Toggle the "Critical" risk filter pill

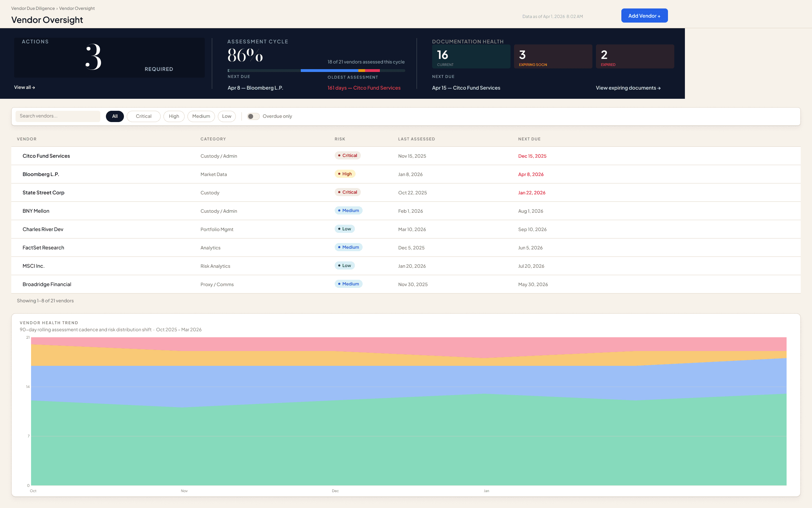[x=143, y=116]
